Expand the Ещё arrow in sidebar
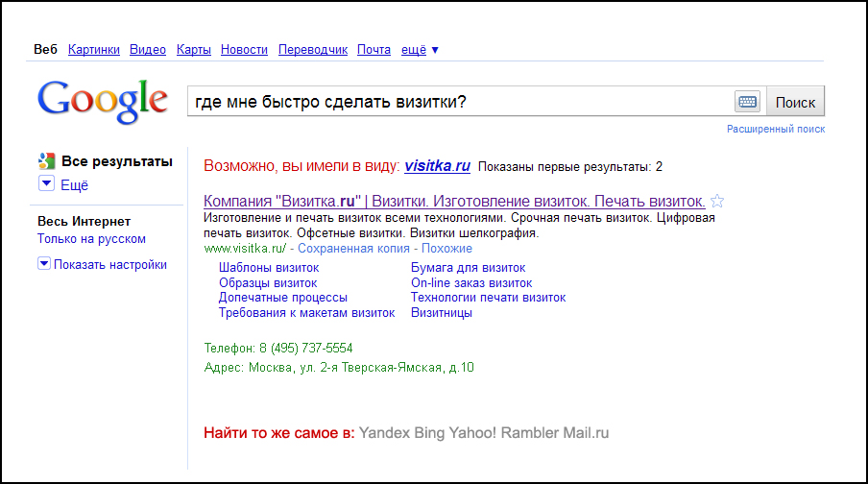The width and height of the screenshot is (868, 484). point(46,183)
